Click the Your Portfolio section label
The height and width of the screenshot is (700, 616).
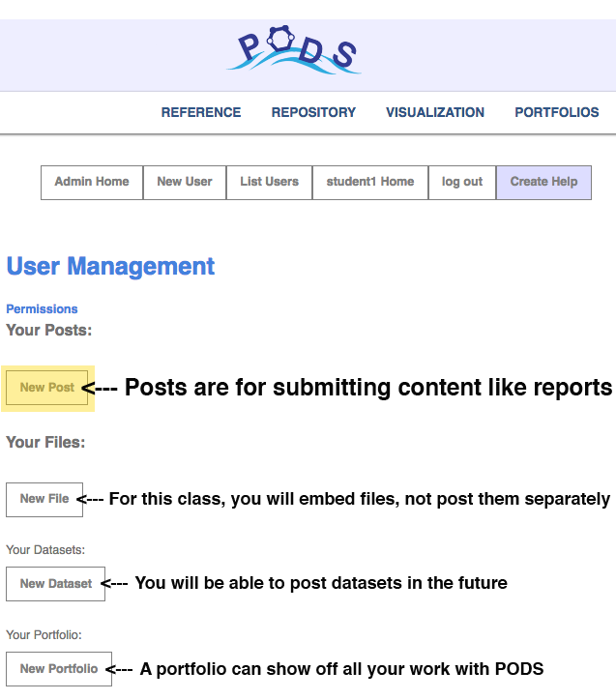click(x=44, y=635)
